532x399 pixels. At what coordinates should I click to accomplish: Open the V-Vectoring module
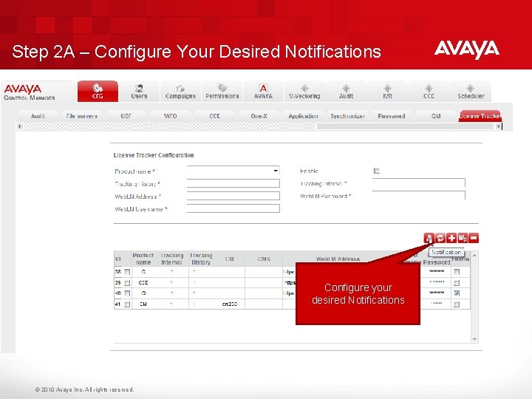pos(304,92)
